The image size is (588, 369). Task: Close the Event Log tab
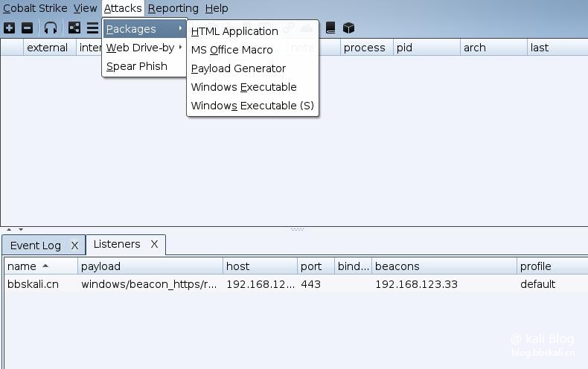[74, 246]
